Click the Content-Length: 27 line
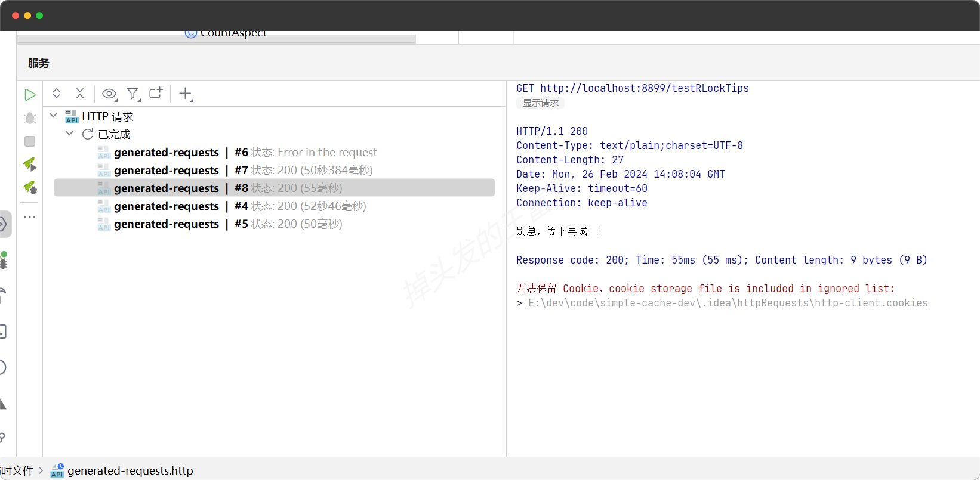 click(x=570, y=160)
